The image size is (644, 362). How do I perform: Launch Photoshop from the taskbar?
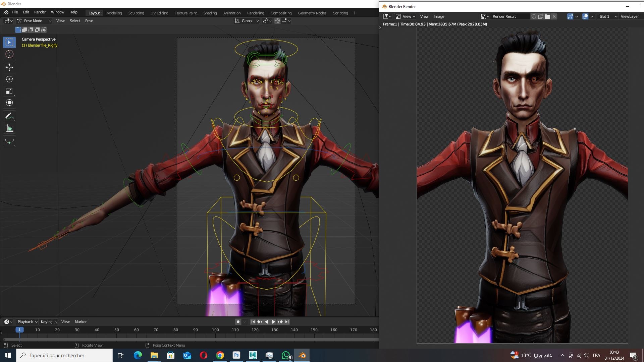pyautogui.click(x=236, y=355)
